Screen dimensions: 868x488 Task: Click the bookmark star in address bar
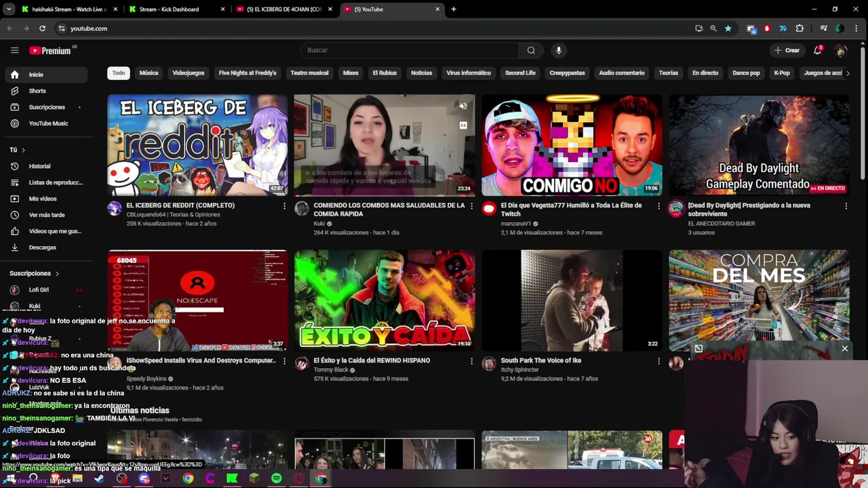[728, 28]
